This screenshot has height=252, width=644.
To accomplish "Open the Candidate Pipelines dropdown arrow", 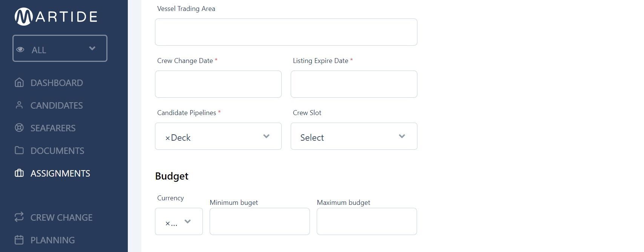I will [266, 136].
